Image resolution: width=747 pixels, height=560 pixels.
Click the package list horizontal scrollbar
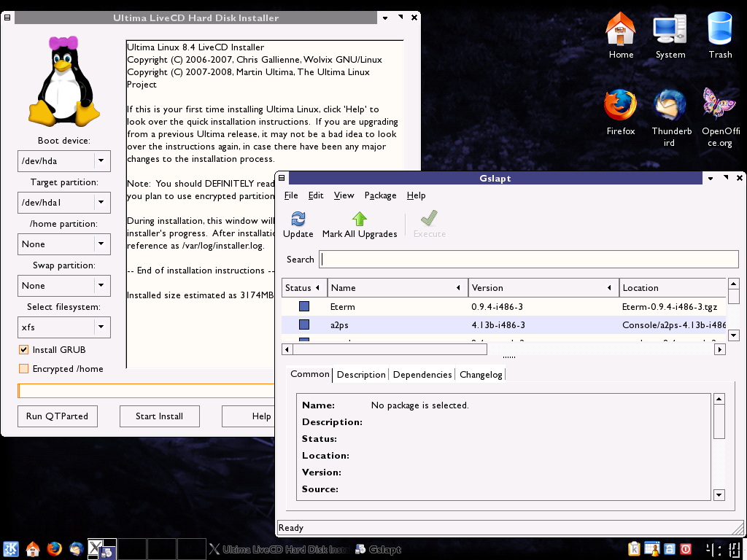tap(390, 349)
